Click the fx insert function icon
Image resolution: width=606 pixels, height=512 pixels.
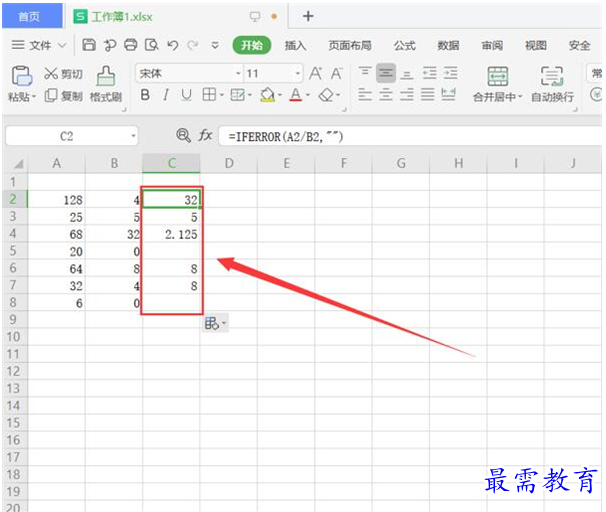[205, 136]
